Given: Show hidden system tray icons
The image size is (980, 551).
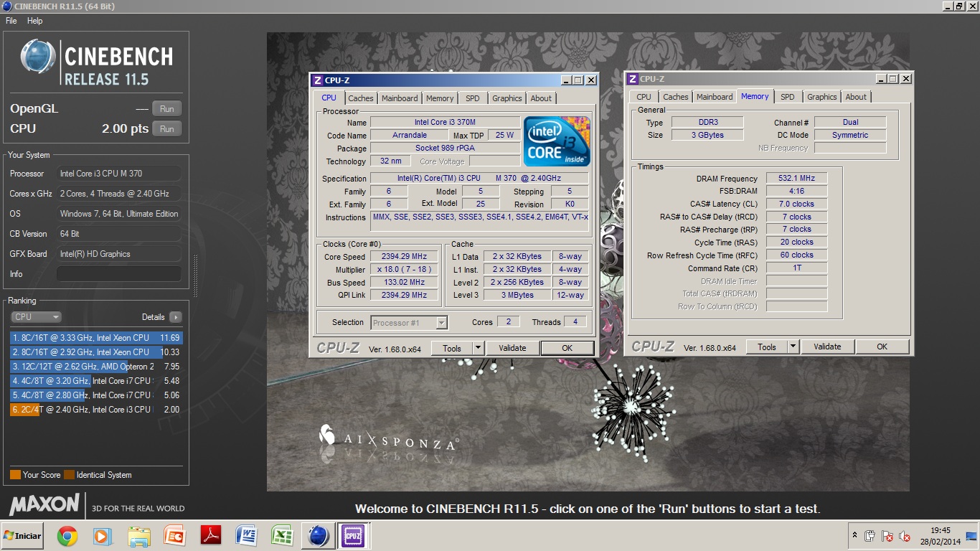Looking at the screenshot, I should pyautogui.click(x=854, y=536).
